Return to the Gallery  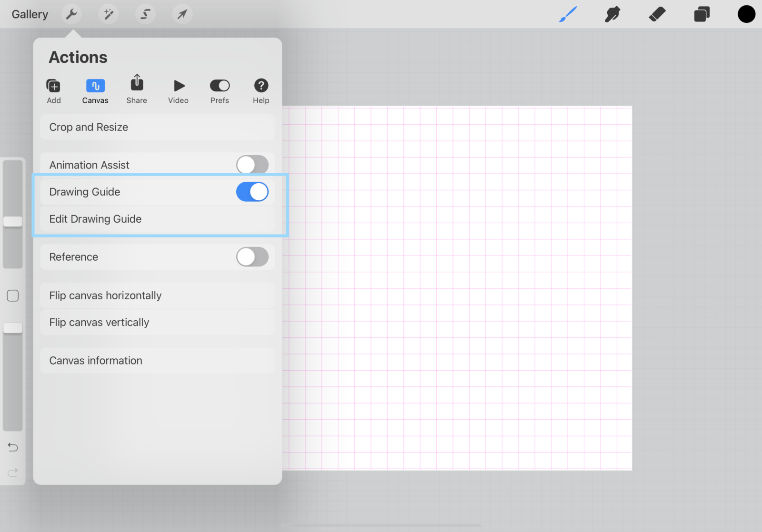pyautogui.click(x=30, y=14)
